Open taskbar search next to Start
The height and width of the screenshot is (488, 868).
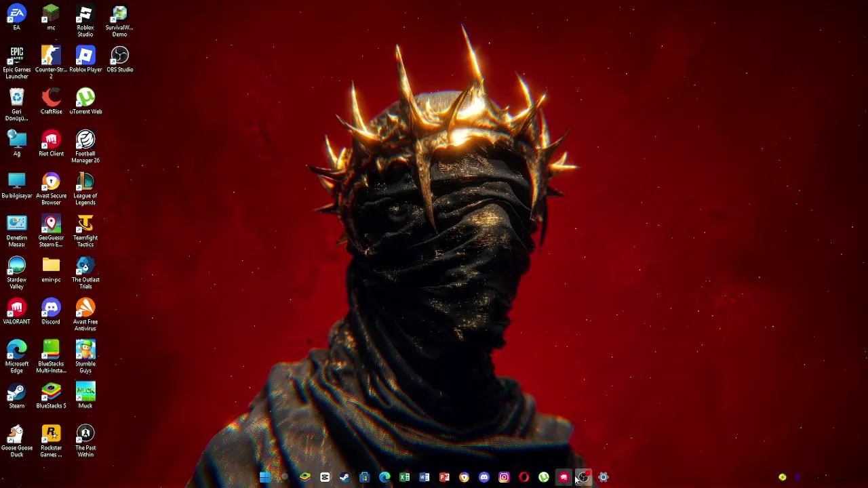click(x=285, y=478)
